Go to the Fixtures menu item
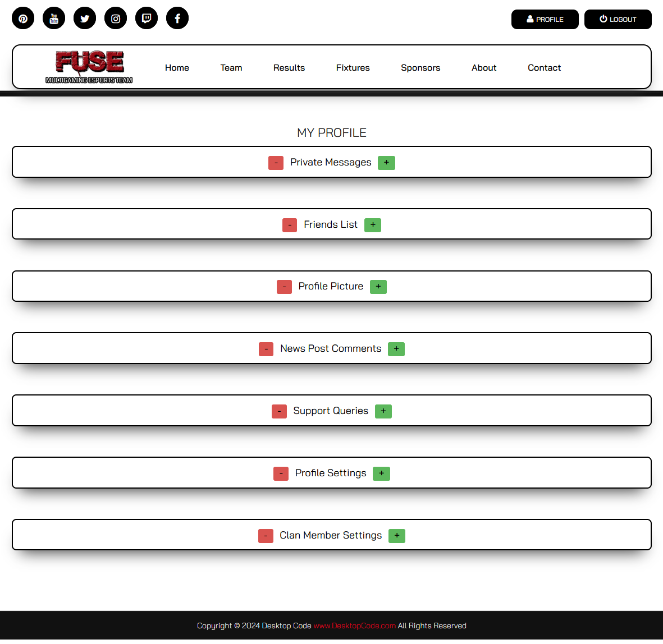Viewport: 663px width, 644px height. coord(353,68)
